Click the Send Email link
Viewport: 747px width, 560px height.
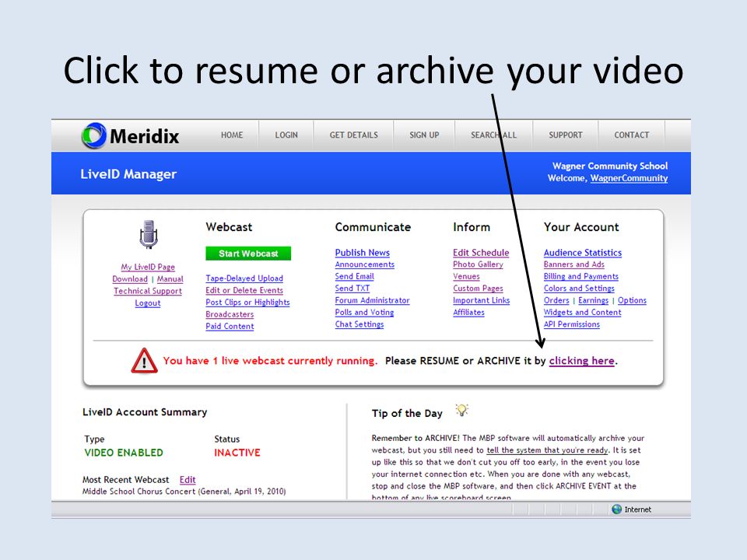355,276
